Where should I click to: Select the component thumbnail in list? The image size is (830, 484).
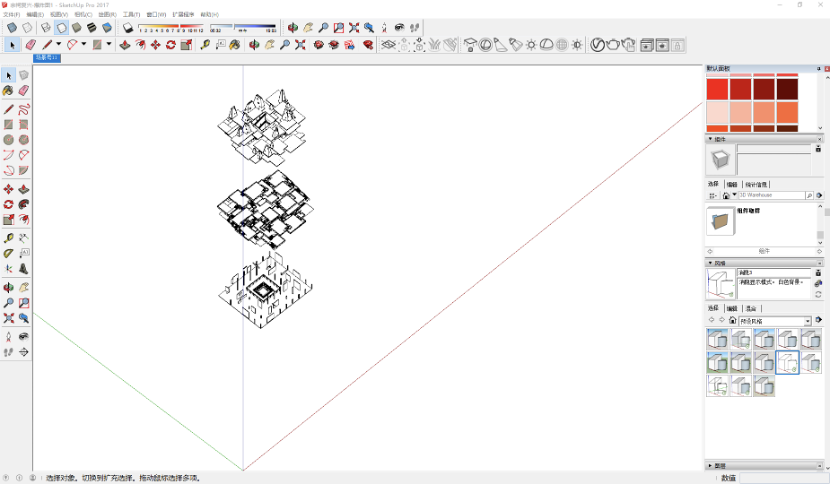pyautogui.click(x=720, y=221)
